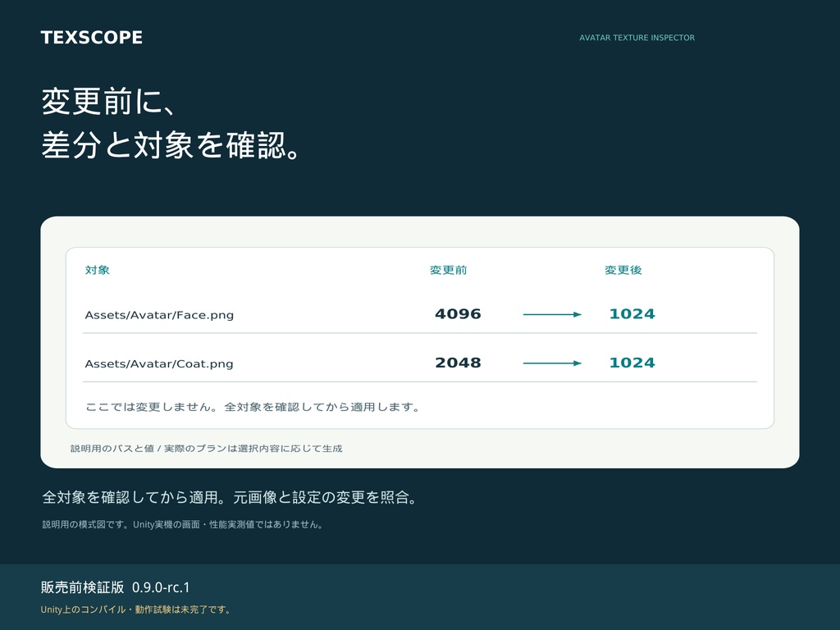Click the 2048 before value
This screenshot has height=630, width=840.
point(458,363)
